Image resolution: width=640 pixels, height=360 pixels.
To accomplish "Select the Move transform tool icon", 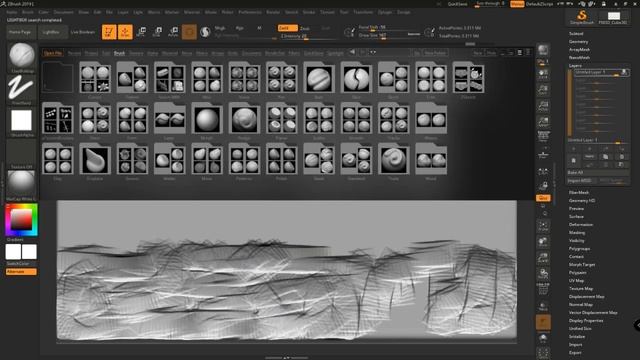I will click(x=141, y=31).
